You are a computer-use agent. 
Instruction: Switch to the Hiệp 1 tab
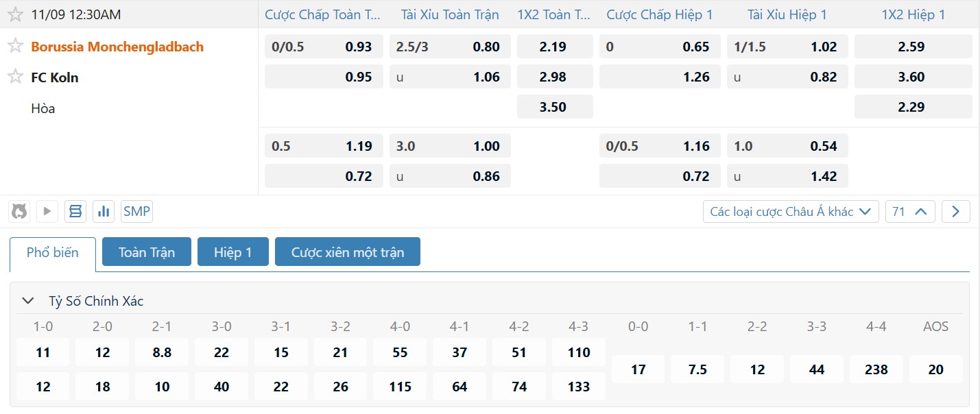pos(232,252)
